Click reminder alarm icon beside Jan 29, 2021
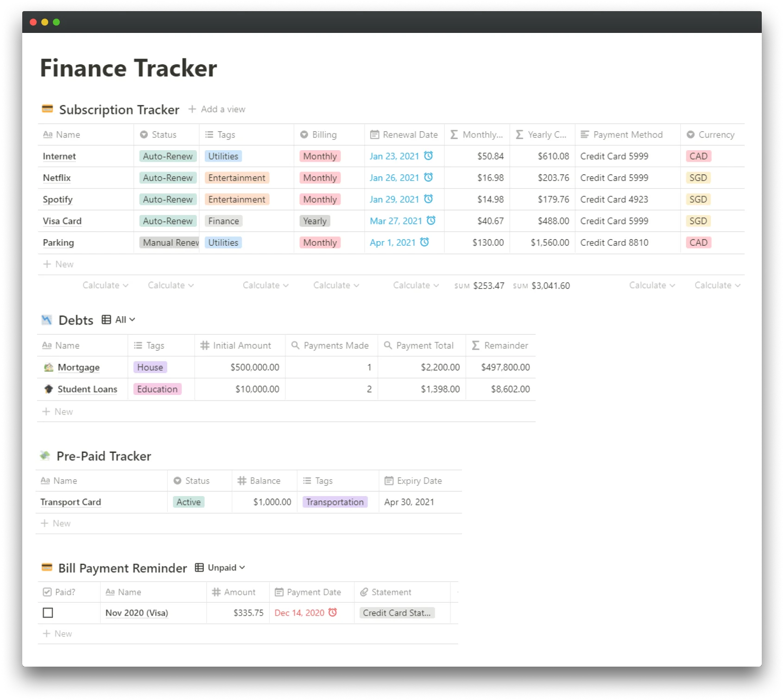This screenshot has width=784, height=700. pos(429,199)
